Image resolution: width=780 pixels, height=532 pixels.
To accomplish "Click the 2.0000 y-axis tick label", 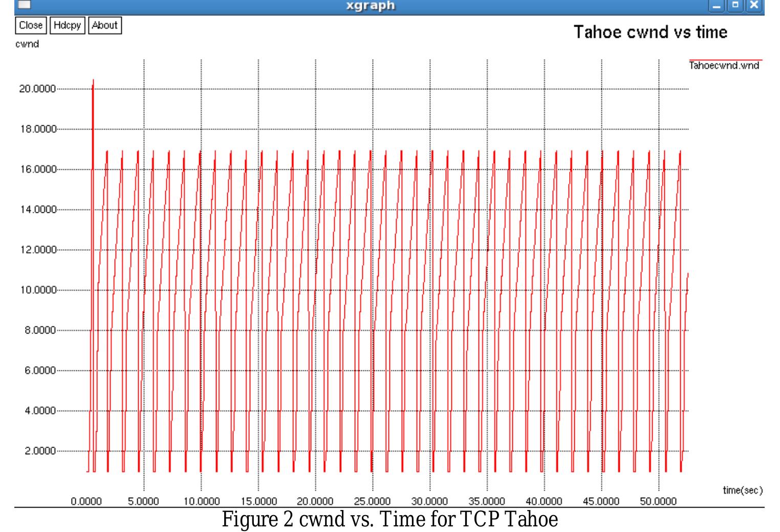I will (40, 451).
